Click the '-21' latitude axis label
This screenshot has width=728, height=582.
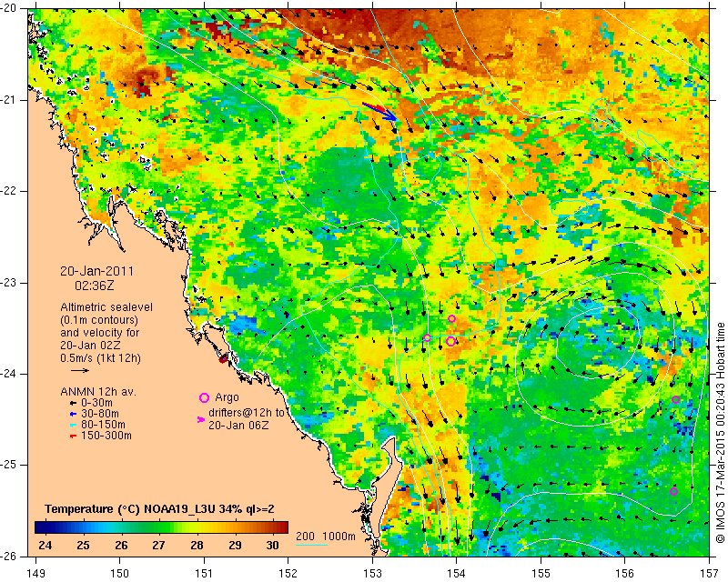pyautogui.click(x=9, y=100)
